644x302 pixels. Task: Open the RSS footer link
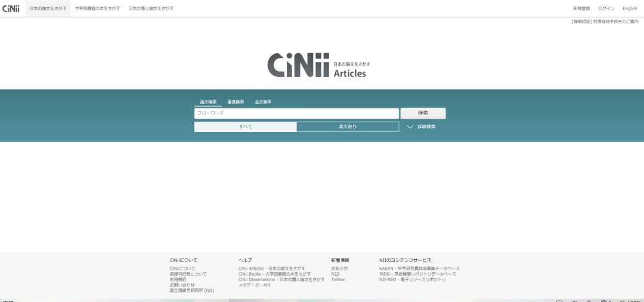click(x=335, y=274)
